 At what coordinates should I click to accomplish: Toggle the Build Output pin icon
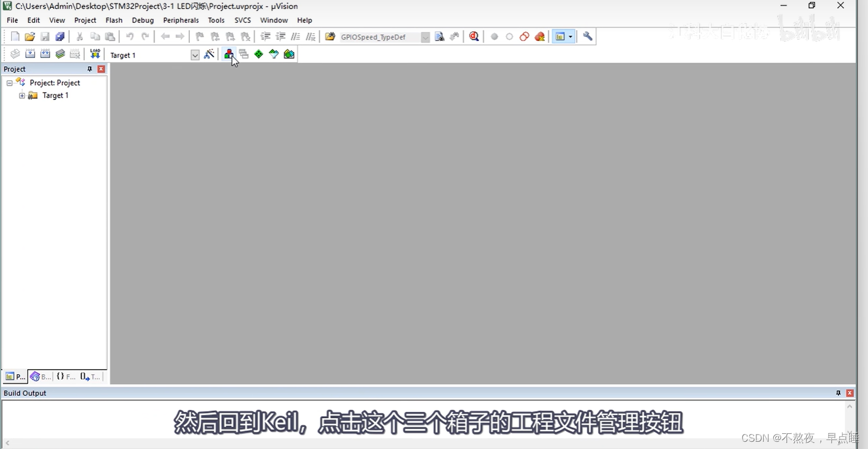click(838, 393)
